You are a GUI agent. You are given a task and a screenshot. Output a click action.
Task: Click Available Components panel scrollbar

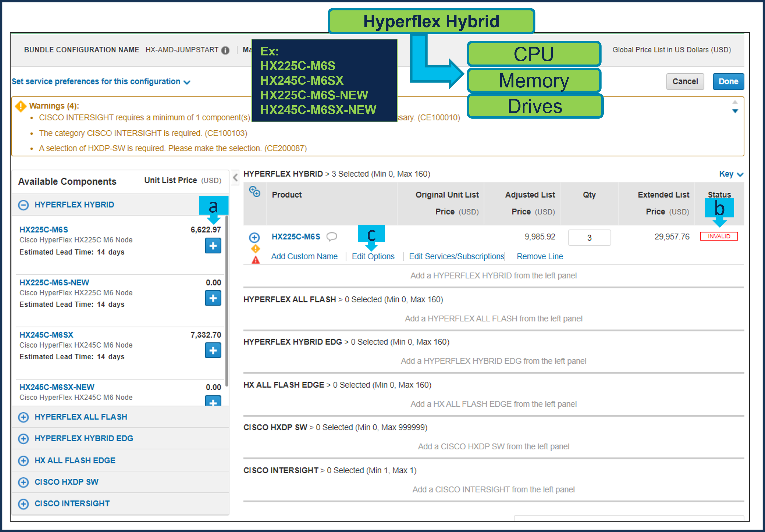(x=227, y=300)
